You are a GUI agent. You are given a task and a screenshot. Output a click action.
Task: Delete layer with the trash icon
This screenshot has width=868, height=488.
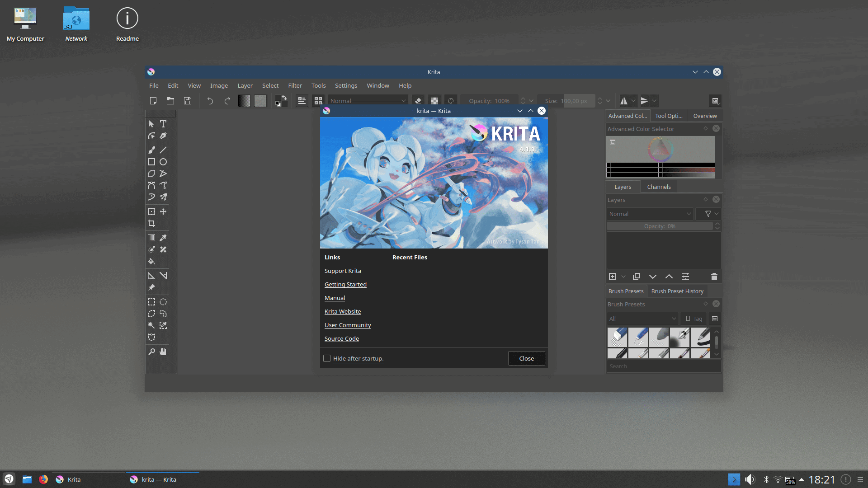714,277
